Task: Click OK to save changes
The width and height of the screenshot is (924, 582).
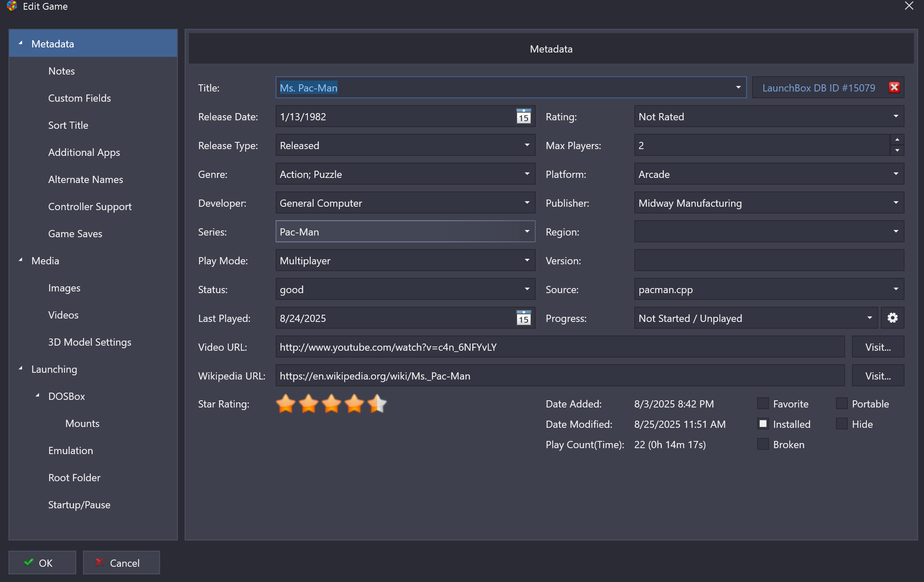Action: click(42, 563)
